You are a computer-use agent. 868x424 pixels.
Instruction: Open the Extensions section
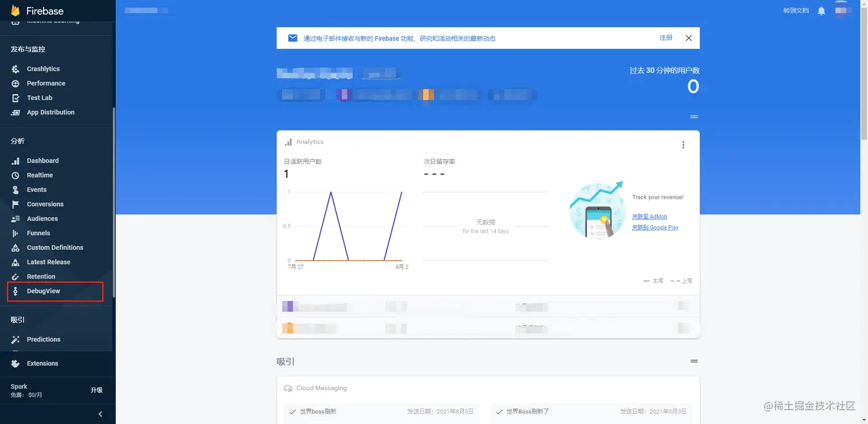(42, 363)
